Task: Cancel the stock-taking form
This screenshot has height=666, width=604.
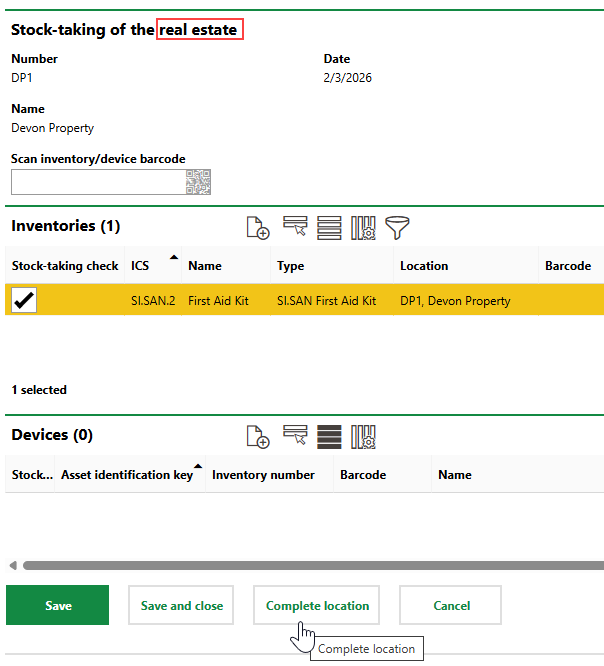Action: (x=451, y=606)
